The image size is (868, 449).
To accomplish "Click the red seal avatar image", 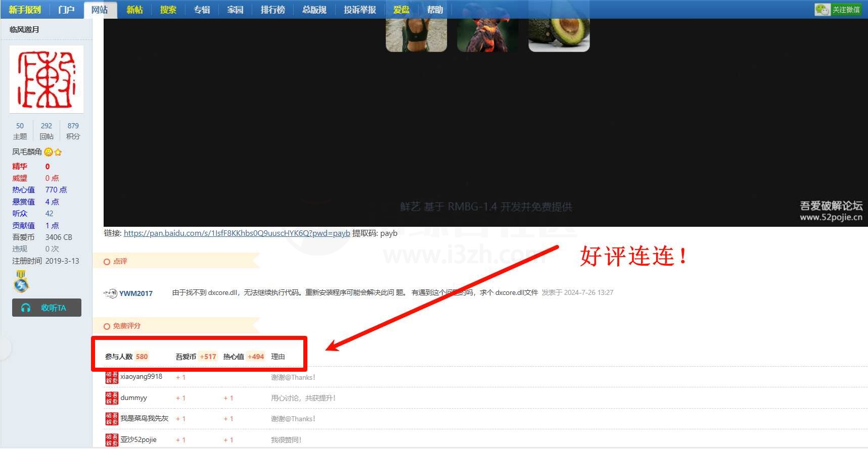I will (x=47, y=79).
